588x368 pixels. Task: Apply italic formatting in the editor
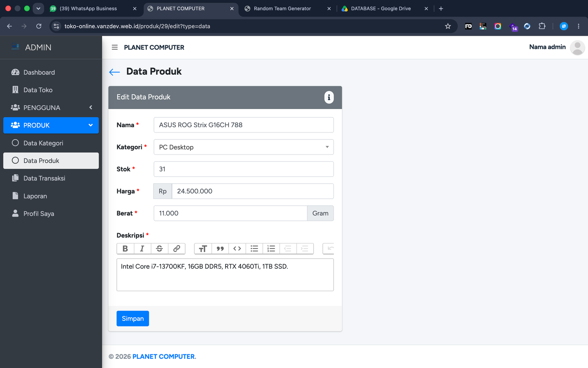[142, 249]
